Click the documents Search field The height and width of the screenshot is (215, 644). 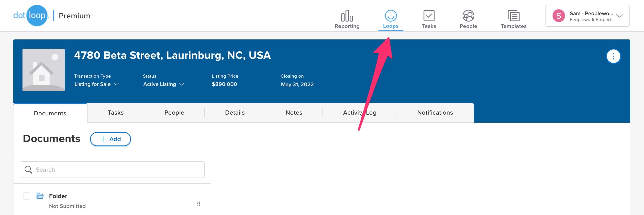pos(112,169)
